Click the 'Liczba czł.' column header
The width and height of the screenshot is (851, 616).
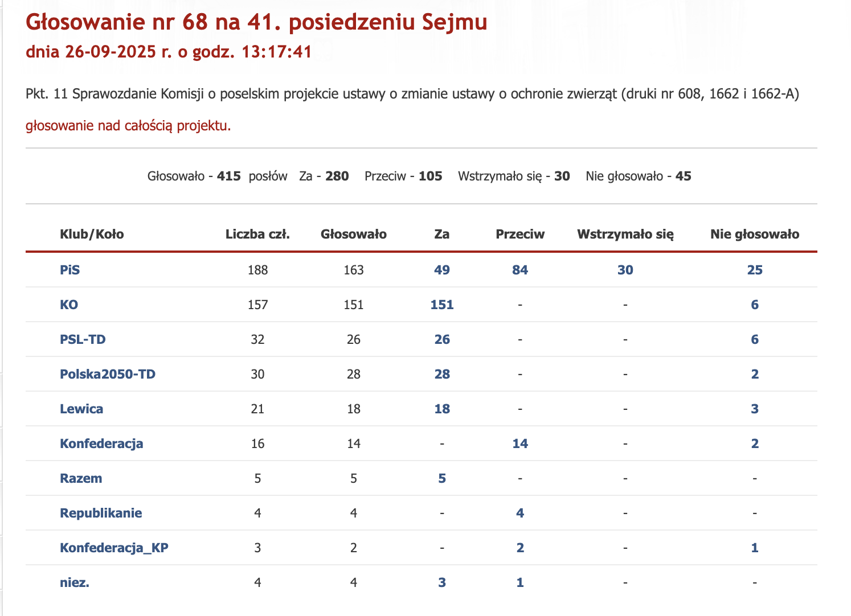(x=258, y=234)
